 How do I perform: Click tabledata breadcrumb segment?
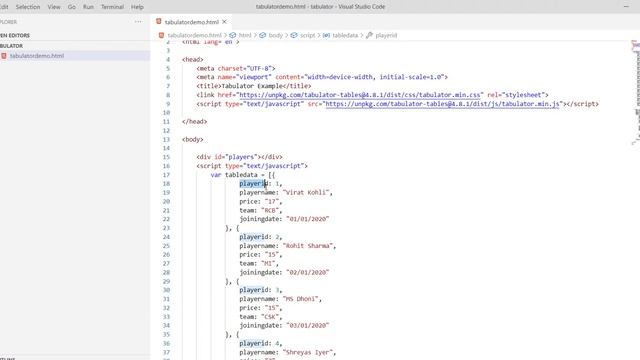click(x=345, y=36)
